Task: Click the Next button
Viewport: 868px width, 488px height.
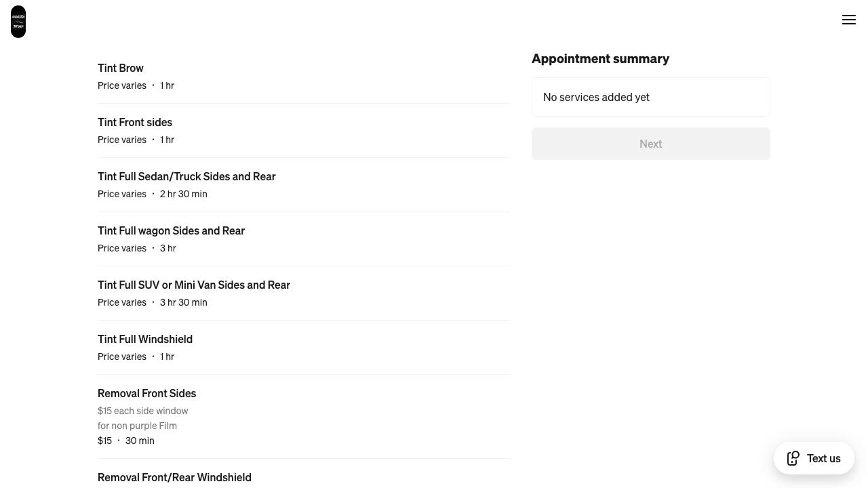Action: click(650, 144)
